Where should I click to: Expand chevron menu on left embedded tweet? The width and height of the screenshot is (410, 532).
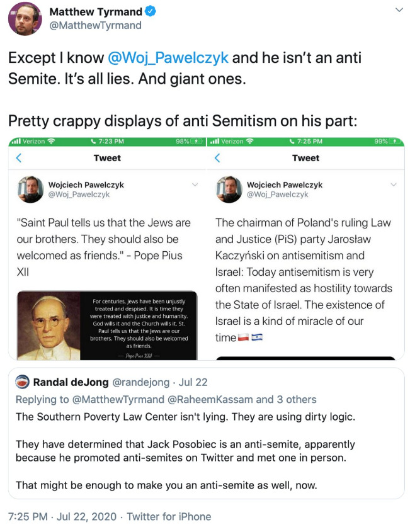[195, 184]
